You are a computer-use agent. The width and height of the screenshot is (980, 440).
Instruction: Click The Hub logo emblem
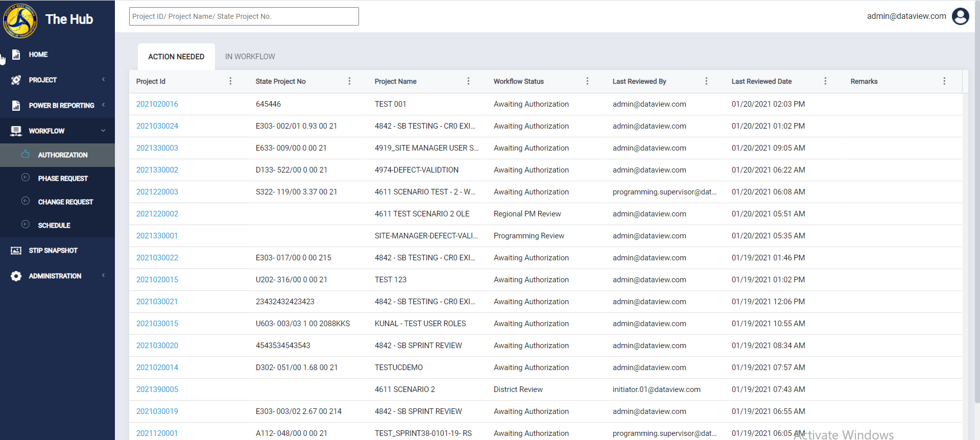click(20, 20)
